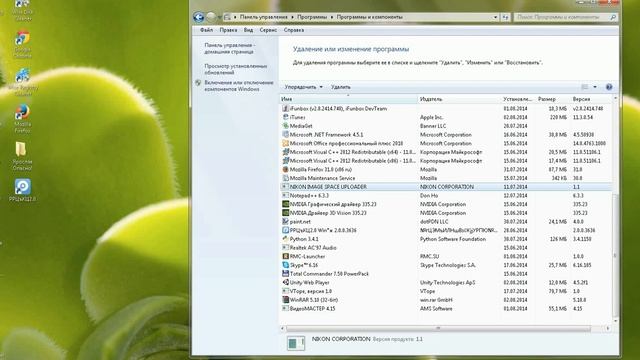Sort by the Имя column header

pos(348,99)
